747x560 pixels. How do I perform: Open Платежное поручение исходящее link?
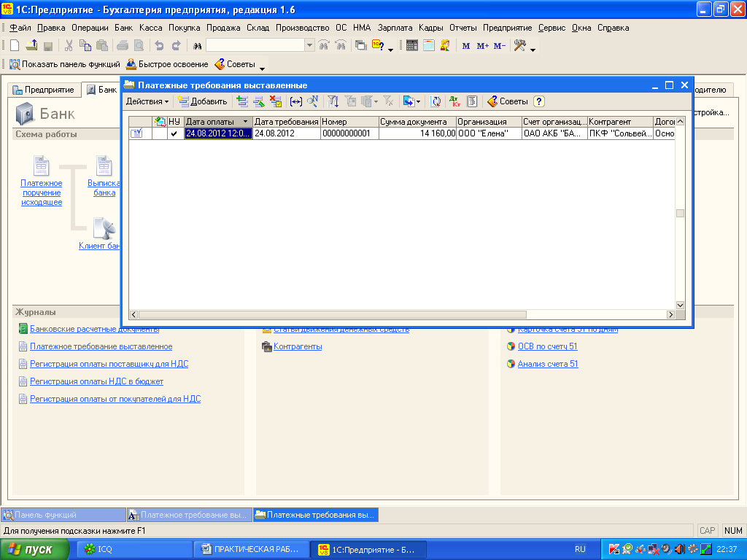click(42, 192)
